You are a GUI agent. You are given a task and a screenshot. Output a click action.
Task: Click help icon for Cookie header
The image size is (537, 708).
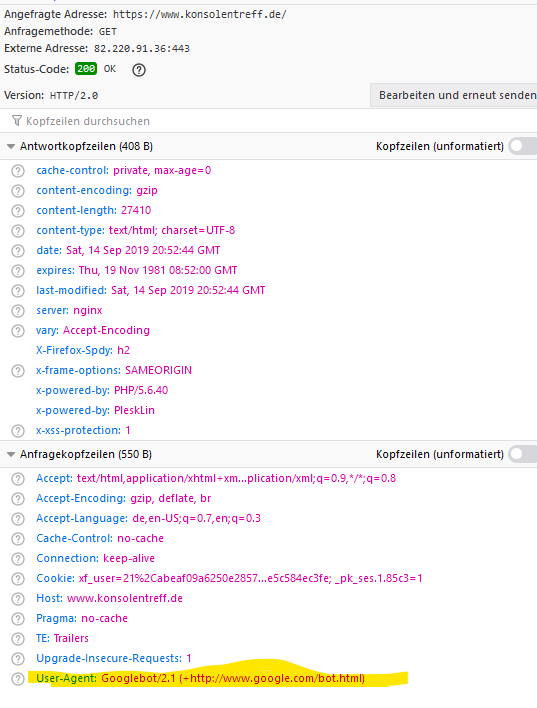pyautogui.click(x=18, y=579)
